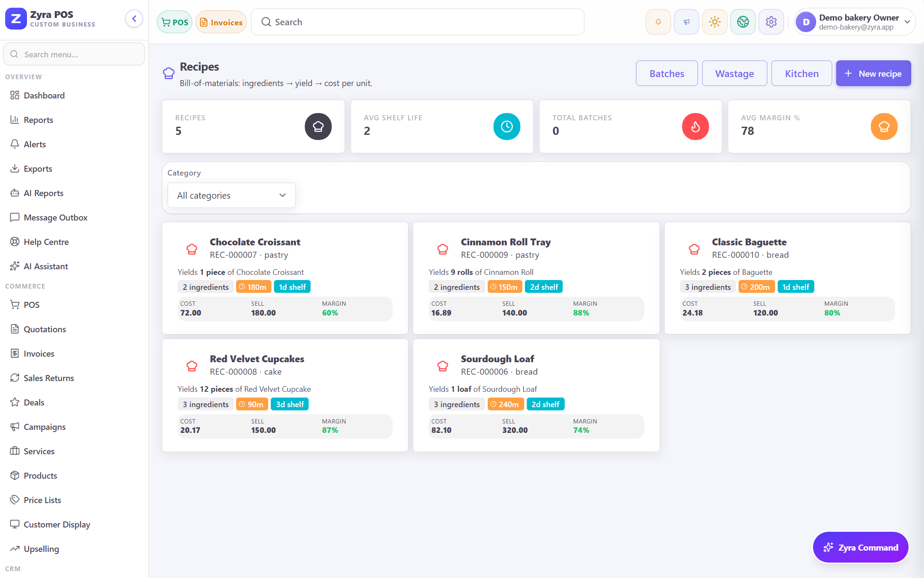This screenshot has width=924, height=578.
Task: Open the Sourdough Loaf recipe title
Action: [x=498, y=359]
